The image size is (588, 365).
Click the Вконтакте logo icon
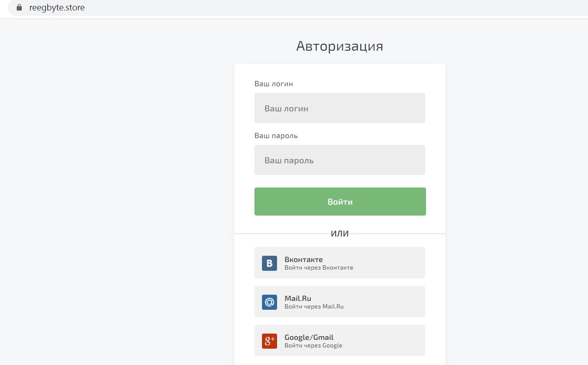[x=270, y=263]
